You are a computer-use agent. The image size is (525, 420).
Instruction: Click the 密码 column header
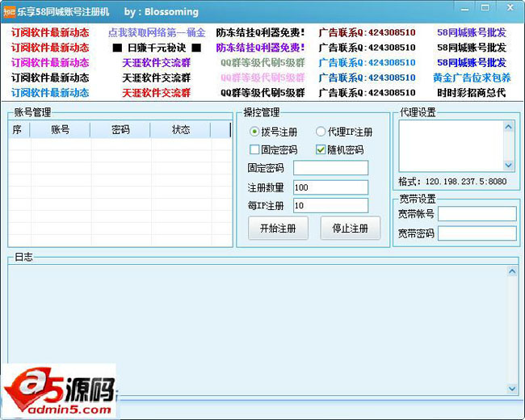(x=120, y=130)
